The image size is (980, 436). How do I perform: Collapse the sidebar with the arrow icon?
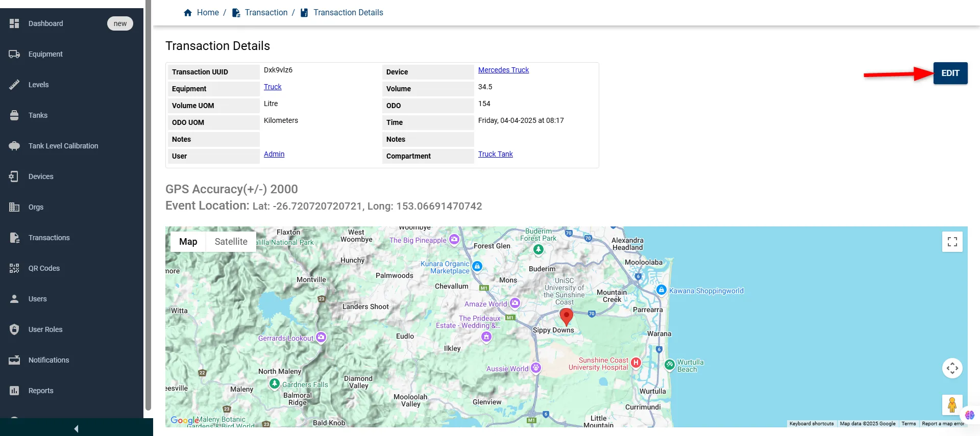(76, 429)
